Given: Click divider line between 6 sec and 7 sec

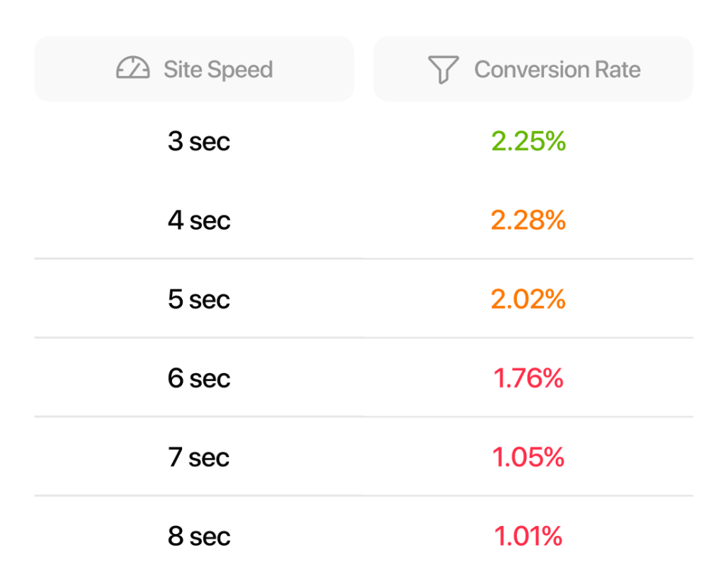Looking at the screenshot, I should [363, 417].
